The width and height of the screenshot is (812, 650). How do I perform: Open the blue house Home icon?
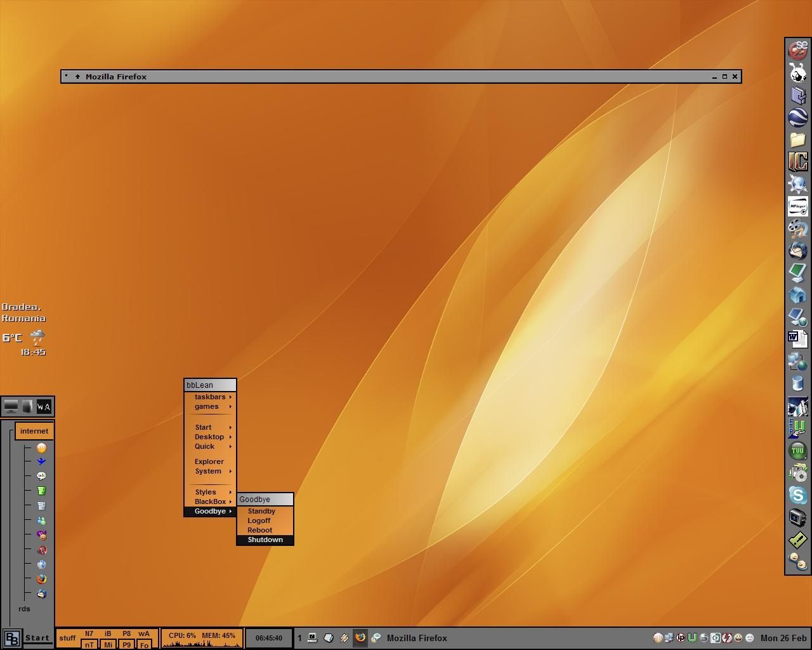797,295
